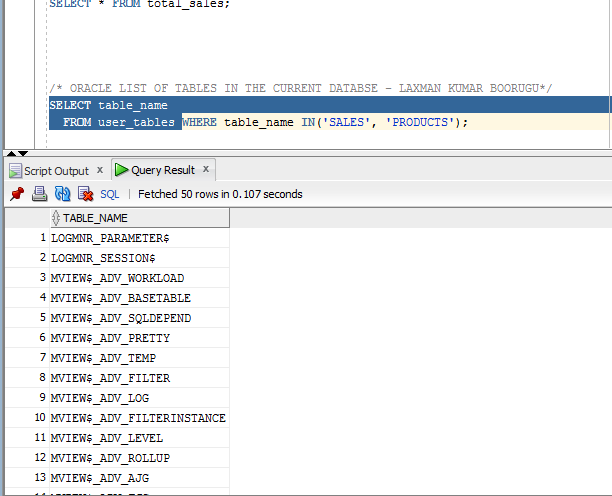Close the Script Output tab

(x=100, y=170)
